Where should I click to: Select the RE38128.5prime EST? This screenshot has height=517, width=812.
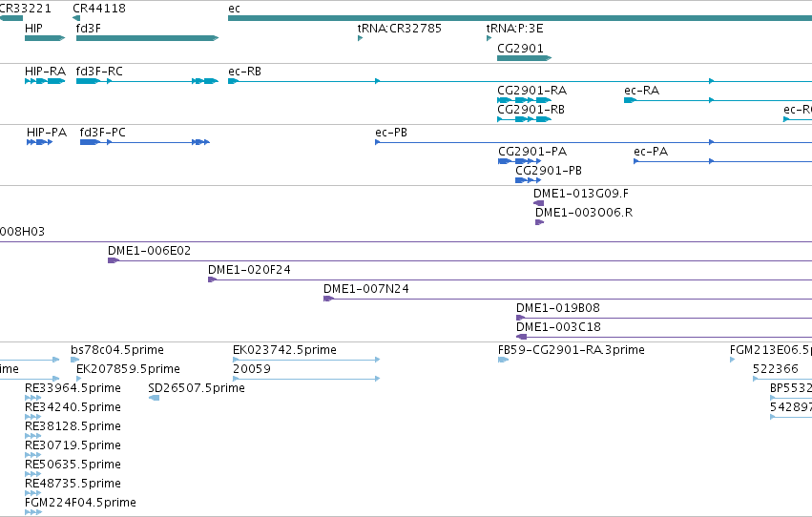33,437
